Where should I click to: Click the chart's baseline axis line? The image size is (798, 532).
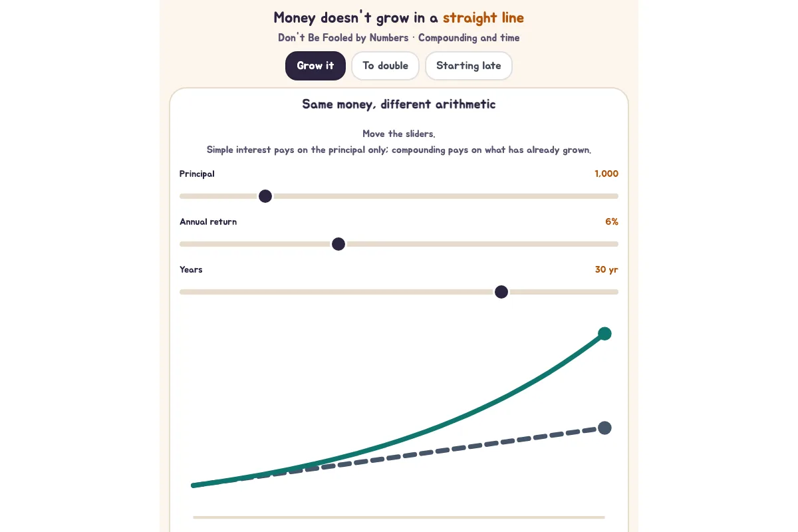pyautogui.click(x=399, y=517)
